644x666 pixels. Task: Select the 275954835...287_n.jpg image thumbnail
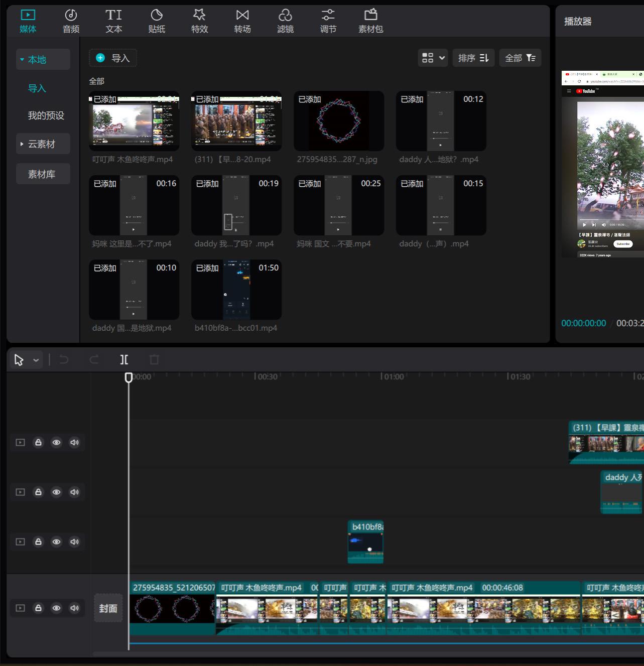point(339,121)
